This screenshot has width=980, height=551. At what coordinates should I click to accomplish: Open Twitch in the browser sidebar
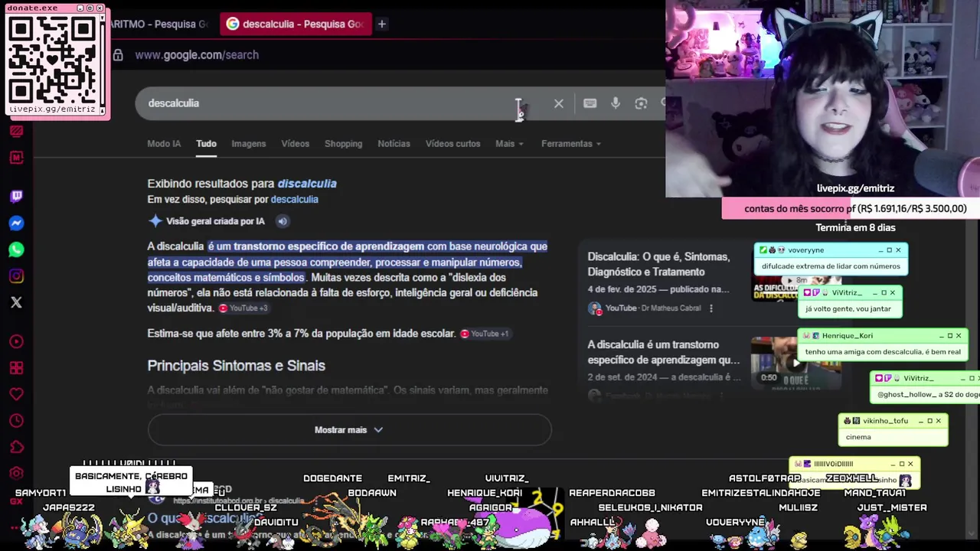coord(16,196)
